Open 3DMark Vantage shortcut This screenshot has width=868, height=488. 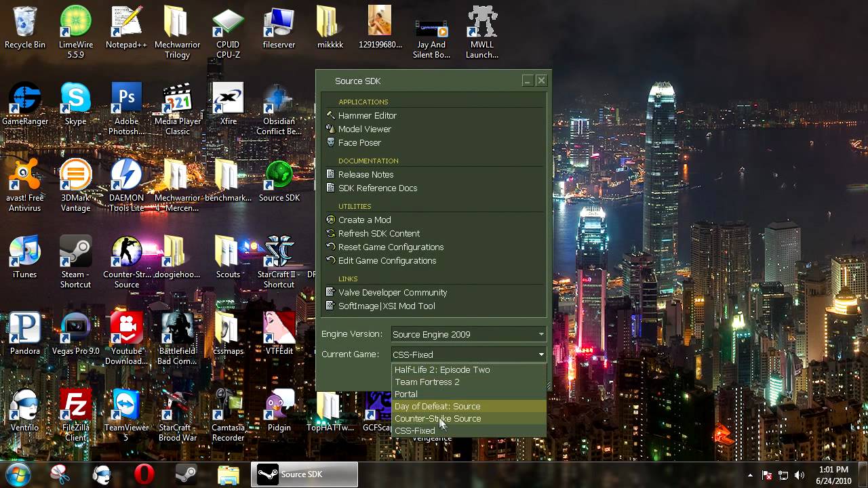(75, 185)
